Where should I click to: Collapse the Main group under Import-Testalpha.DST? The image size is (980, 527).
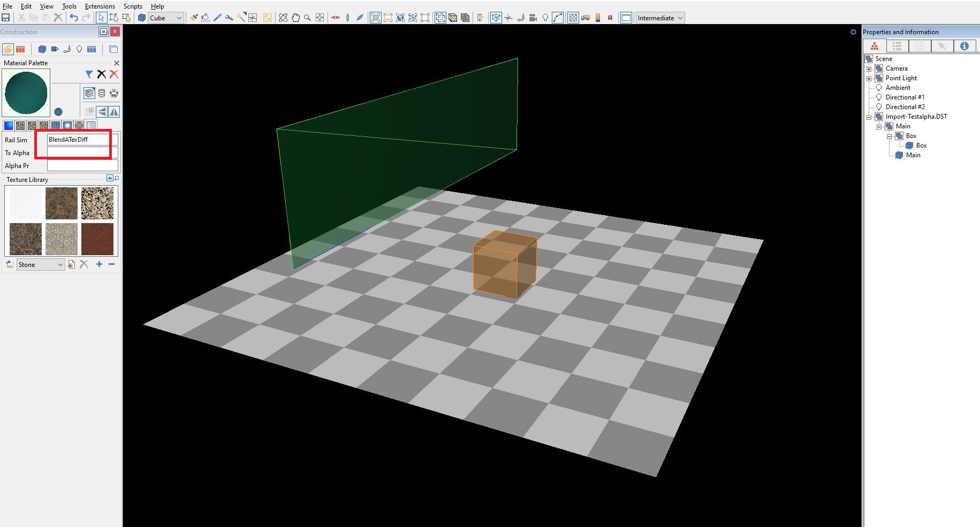pos(879,127)
